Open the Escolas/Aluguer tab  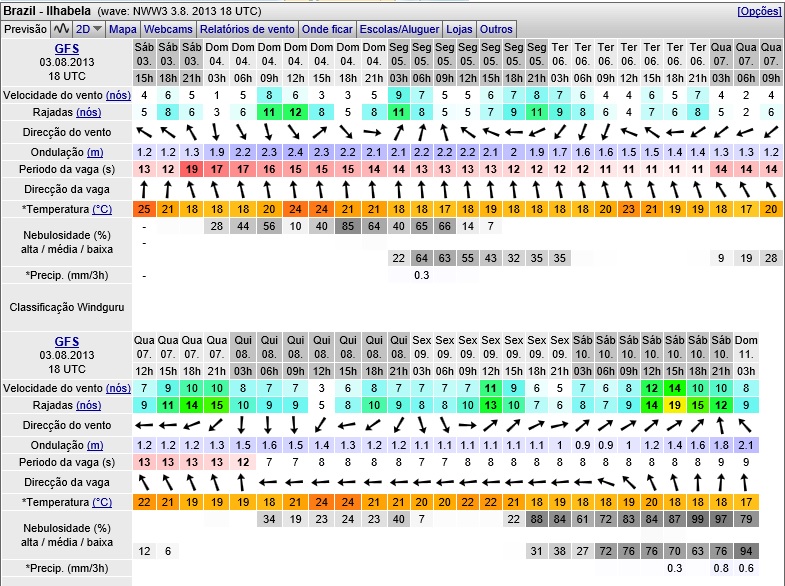[x=400, y=29]
